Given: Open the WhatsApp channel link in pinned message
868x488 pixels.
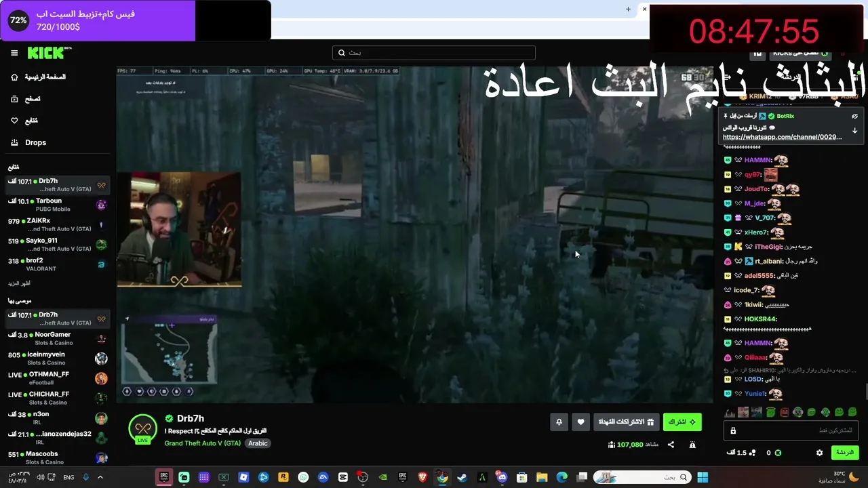Looking at the screenshot, I should pos(782,137).
